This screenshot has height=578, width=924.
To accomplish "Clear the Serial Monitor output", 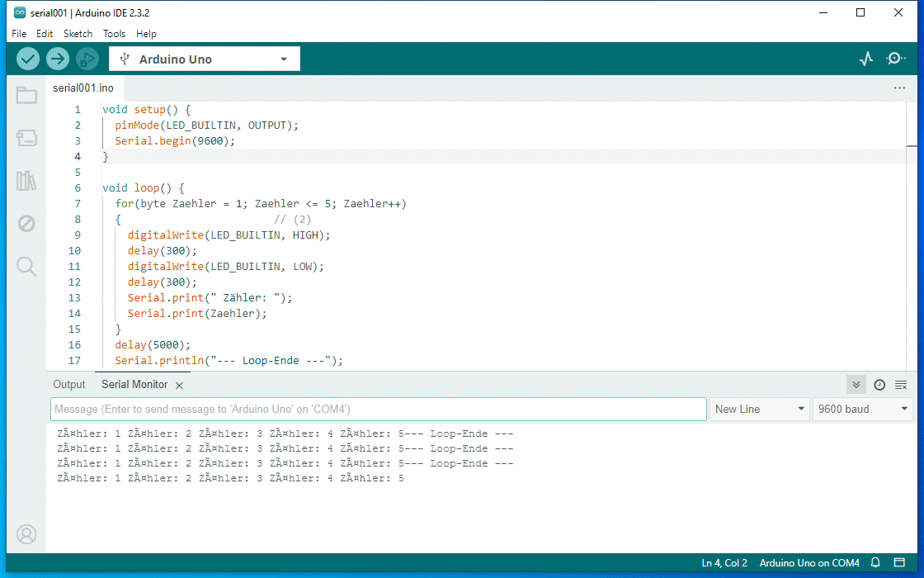I will coord(901,385).
